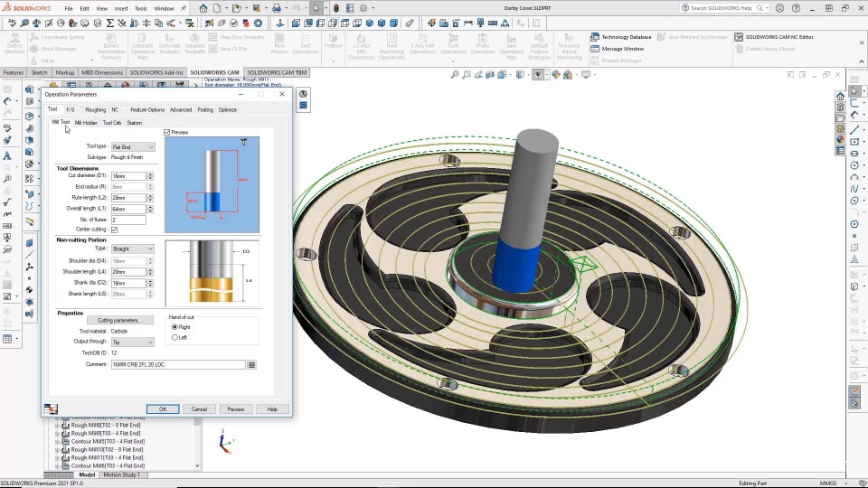Launch SOLIDWORKS CAM NC Editor
This screenshot has height=488, width=868.
point(778,37)
